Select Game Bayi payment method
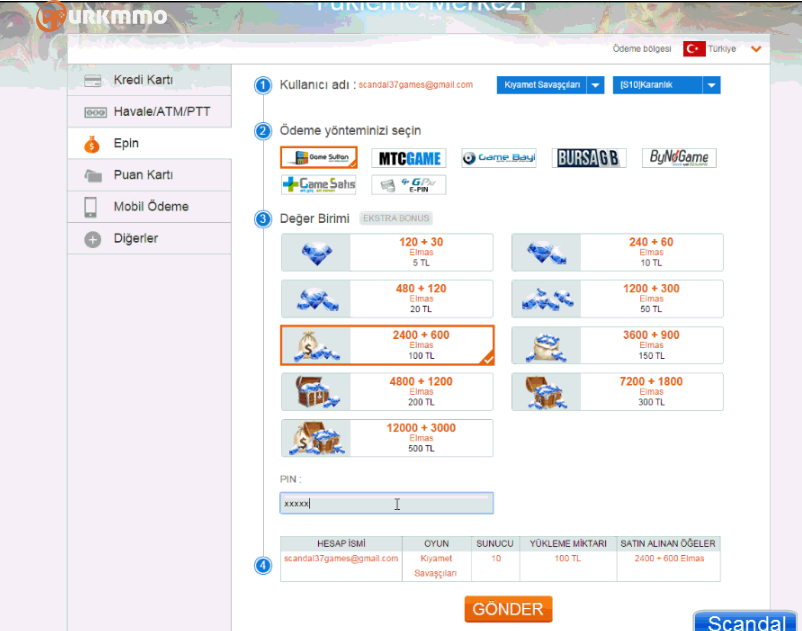This screenshot has height=631, width=802. point(499,158)
